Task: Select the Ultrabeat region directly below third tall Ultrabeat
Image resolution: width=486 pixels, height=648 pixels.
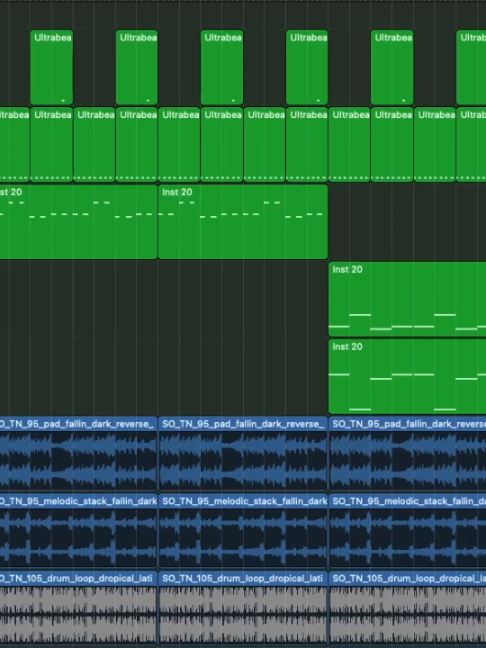Action: [222, 145]
